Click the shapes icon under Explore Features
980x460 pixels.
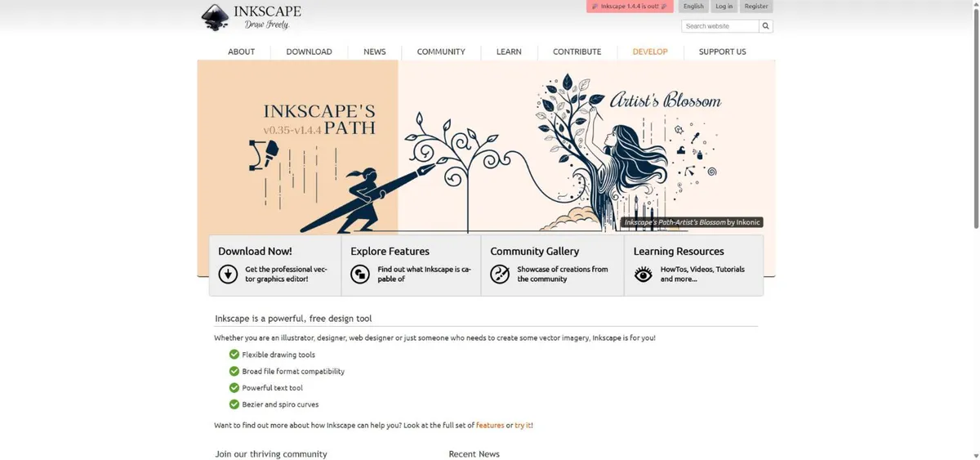tap(360, 275)
